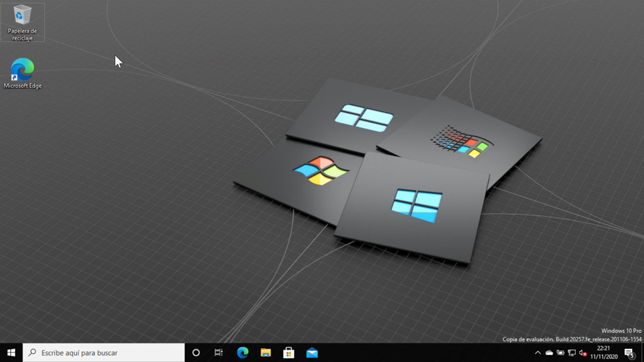Click the OneDrive cloud tray icon
Viewport: 644px width, 362px height.
549,353
